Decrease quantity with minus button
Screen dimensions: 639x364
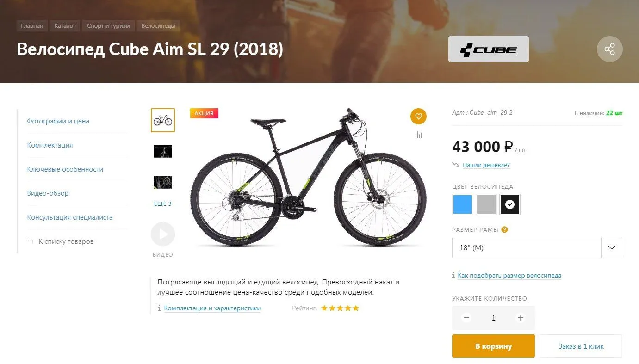[466, 318]
